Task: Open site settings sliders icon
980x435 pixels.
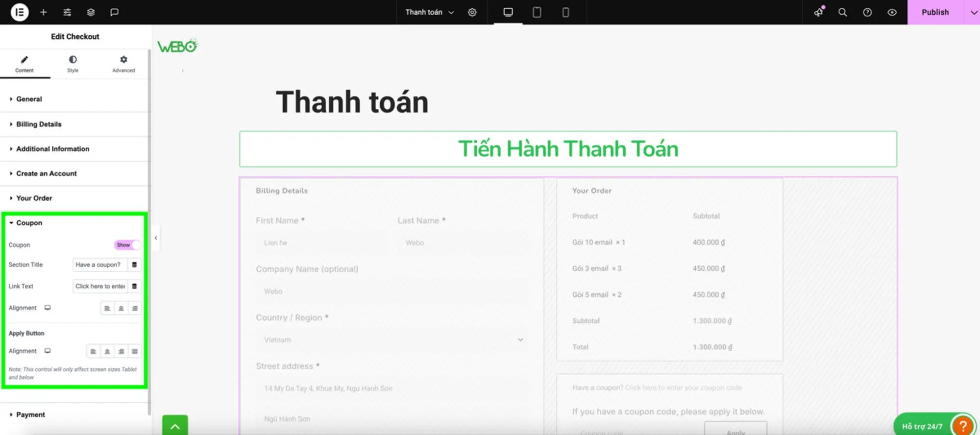Action: [67, 12]
